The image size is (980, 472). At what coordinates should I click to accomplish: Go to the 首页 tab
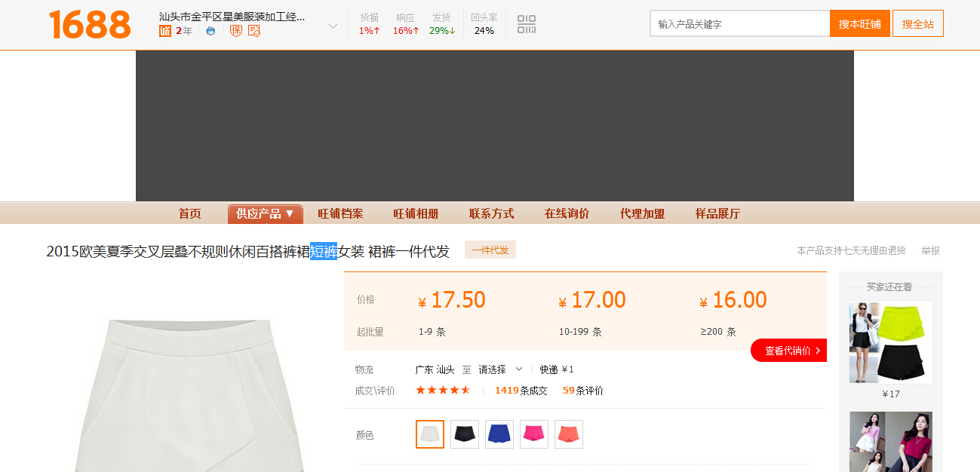click(189, 213)
